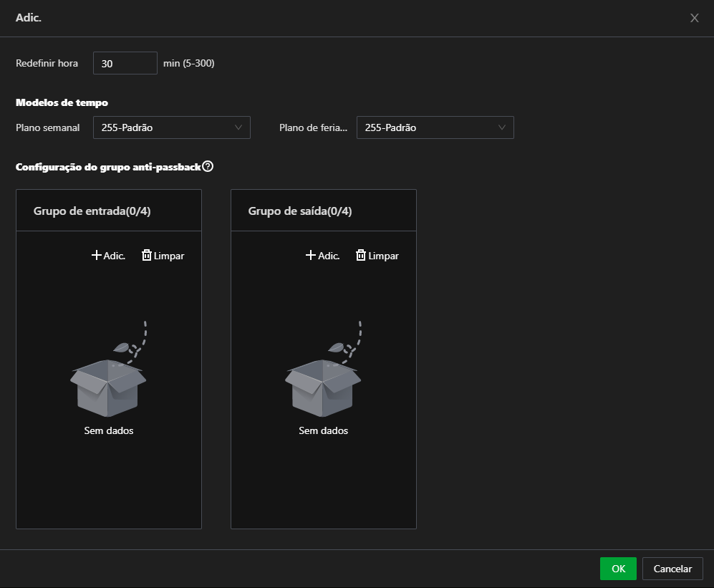Open the Plano semanal dropdown
This screenshot has width=714, height=588.
coord(171,127)
